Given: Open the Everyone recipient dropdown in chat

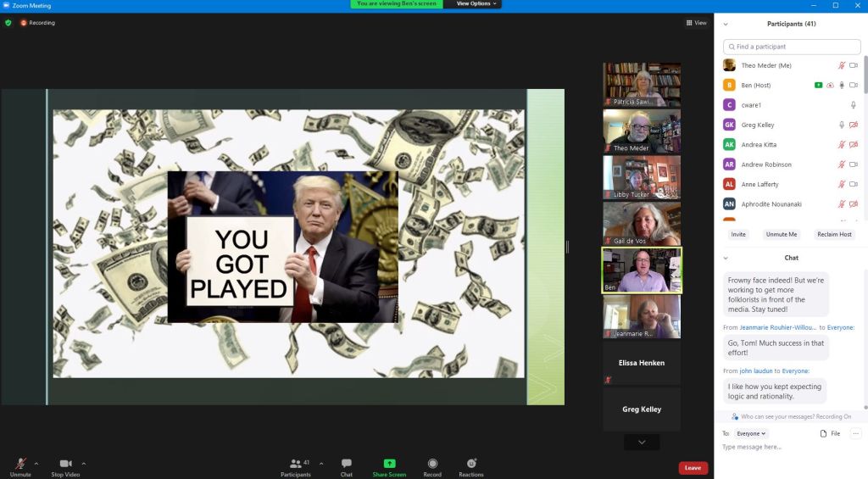Looking at the screenshot, I should pyautogui.click(x=751, y=433).
